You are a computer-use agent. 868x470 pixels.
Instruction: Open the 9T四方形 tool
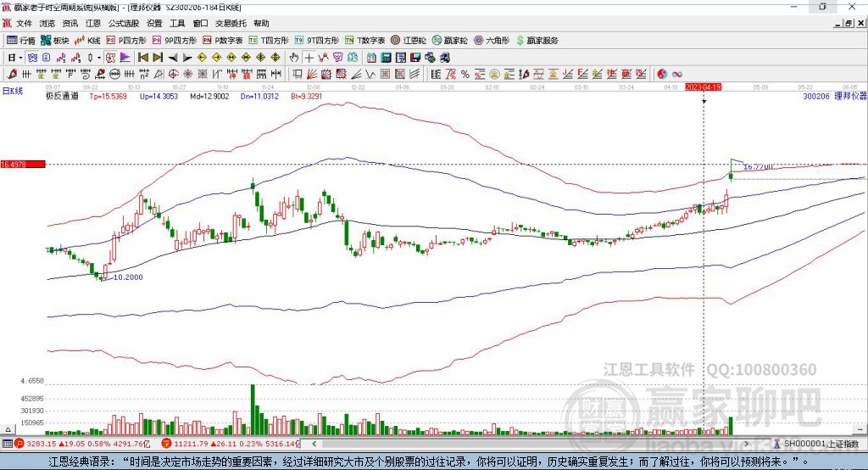pos(317,41)
